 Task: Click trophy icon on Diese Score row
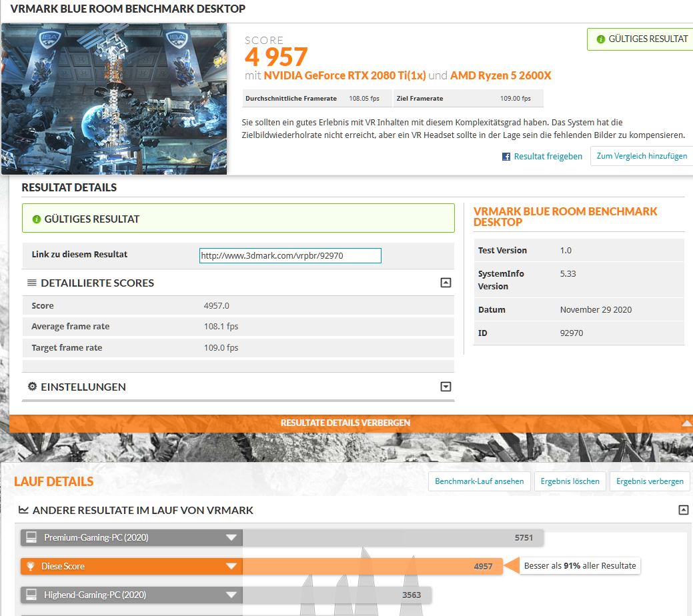coord(31,566)
